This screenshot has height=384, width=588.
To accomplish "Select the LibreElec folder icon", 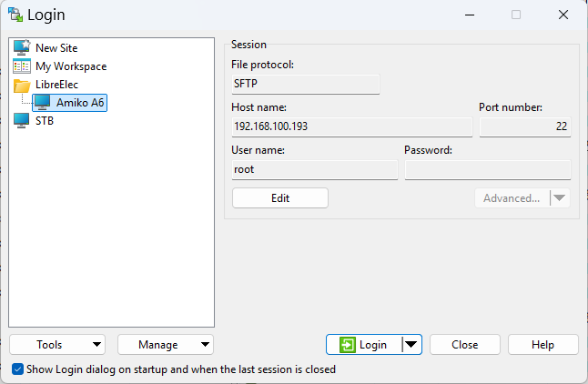I will pyautogui.click(x=22, y=86).
